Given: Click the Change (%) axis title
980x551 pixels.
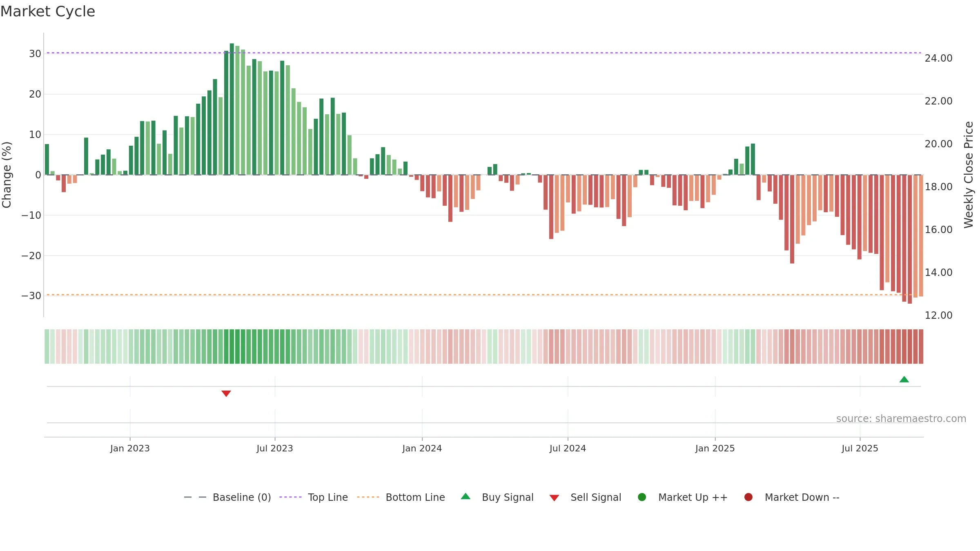Looking at the screenshot, I should 7,175.
